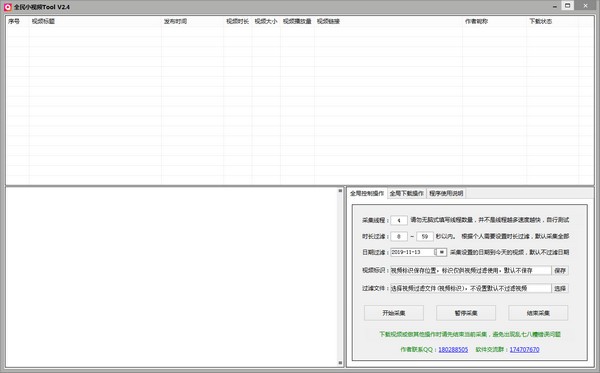600x373 pixels.
Task: Click the 时长过滤 label
Action: pos(375,236)
